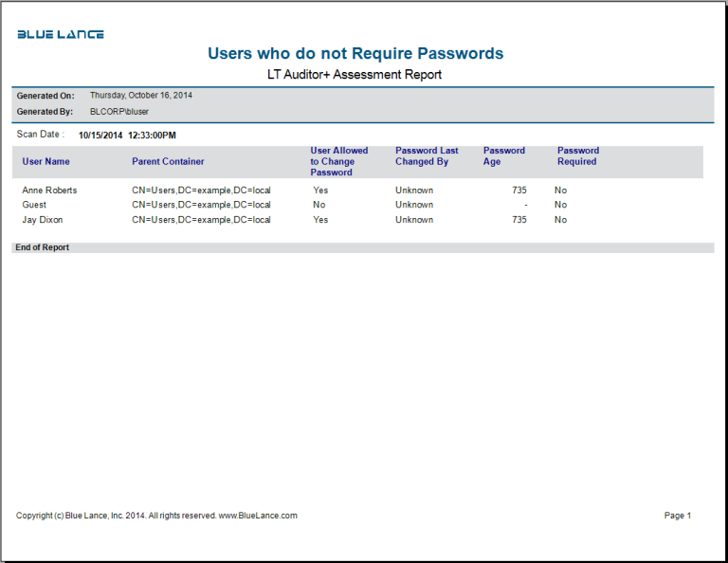Click the Guest user name
Image resolution: width=728 pixels, height=563 pixels.
pos(34,205)
